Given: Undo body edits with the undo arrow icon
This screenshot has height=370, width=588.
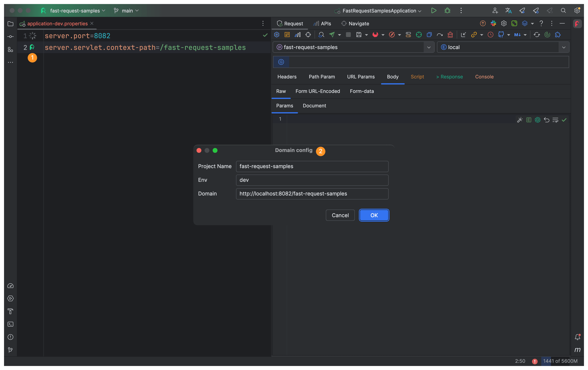Looking at the screenshot, I should tap(547, 120).
